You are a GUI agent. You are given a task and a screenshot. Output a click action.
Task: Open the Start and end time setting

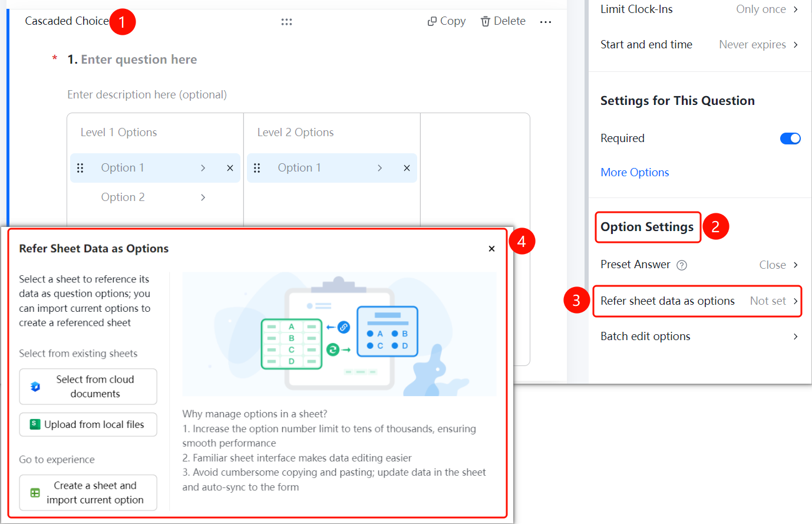[x=699, y=45]
